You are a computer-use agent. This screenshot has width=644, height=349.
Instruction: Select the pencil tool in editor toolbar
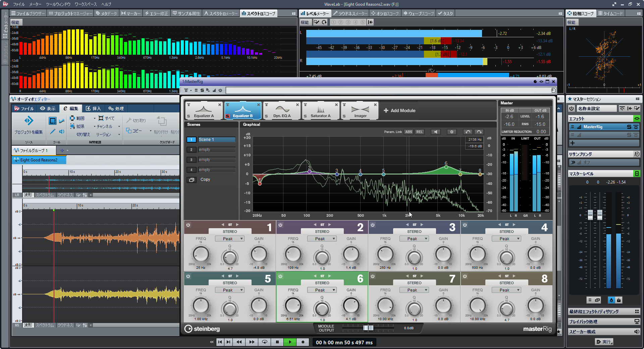53,132
